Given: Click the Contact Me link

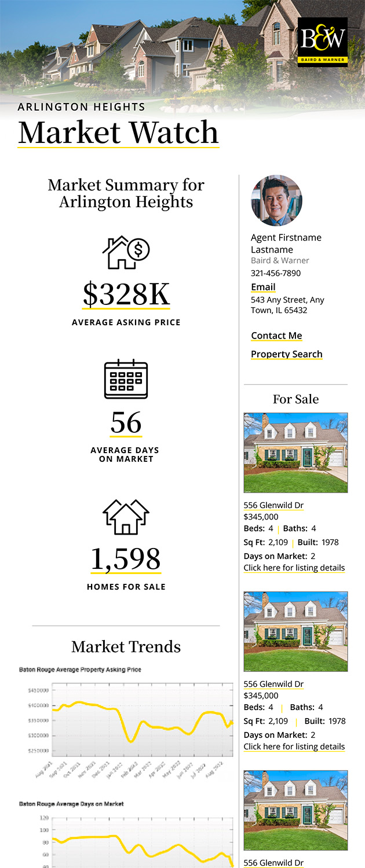Looking at the screenshot, I should [276, 336].
